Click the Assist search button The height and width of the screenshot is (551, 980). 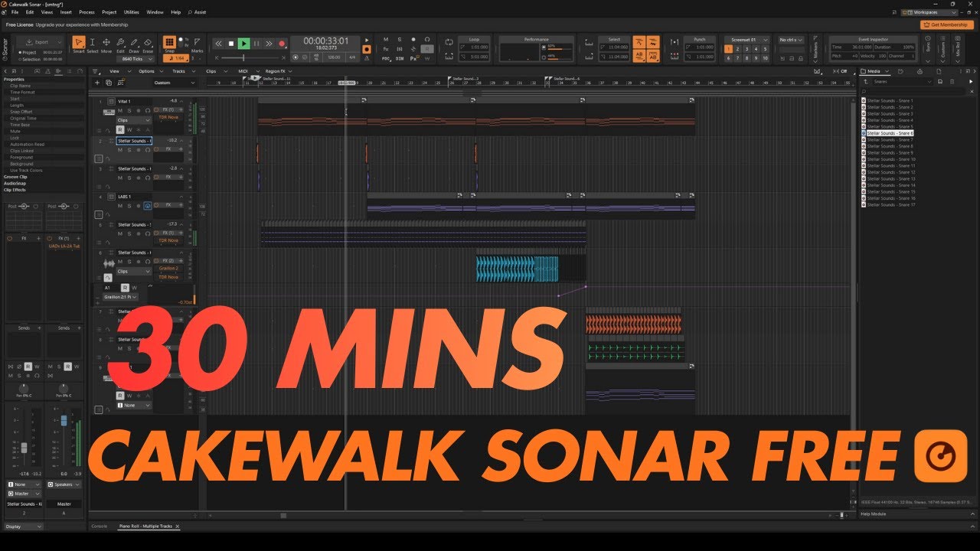[198, 12]
